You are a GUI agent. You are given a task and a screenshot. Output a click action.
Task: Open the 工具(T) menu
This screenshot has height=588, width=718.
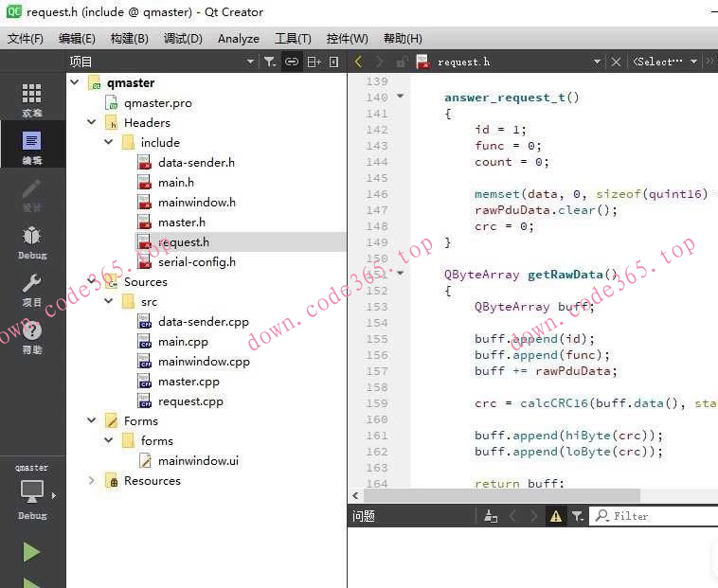tap(293, 39)
